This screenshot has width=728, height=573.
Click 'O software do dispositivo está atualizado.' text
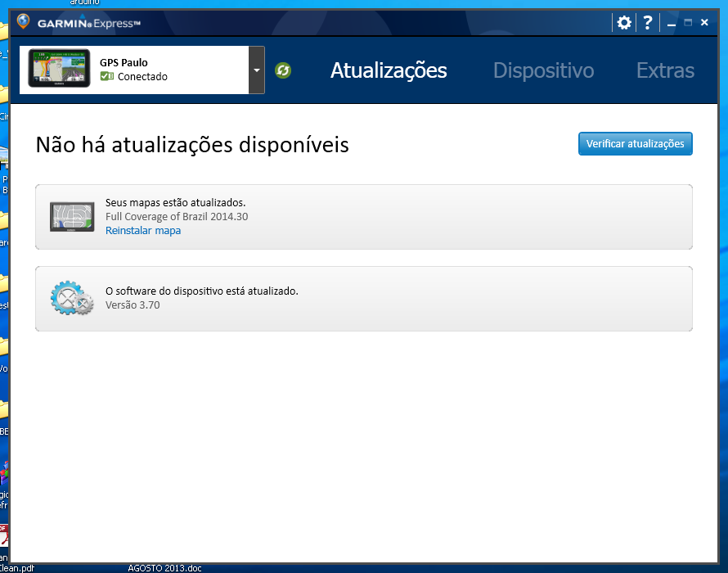pos(201,291)
